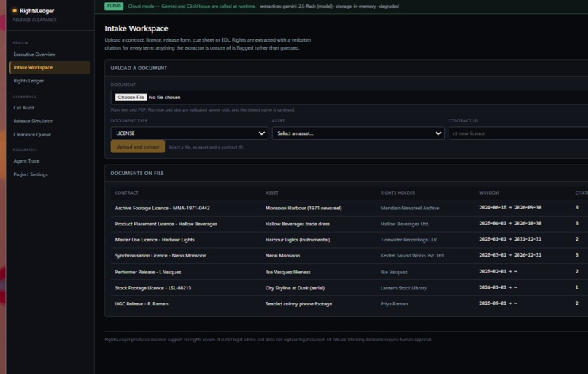Click the UPLOAD A DOCUMENT panel header
The width and height of the screenshot is (588, 374).
(139, 68)
